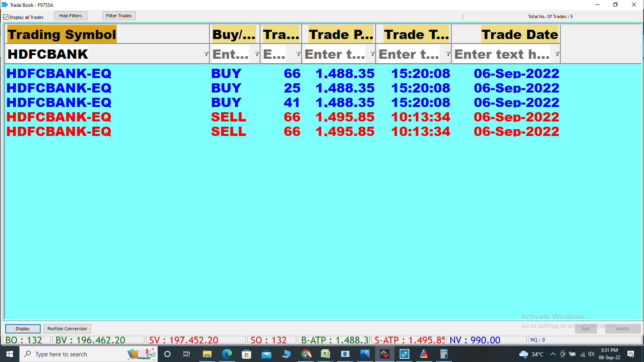The image size is (644, 362).
Task: Open the weather 34°C widget
Action: tap(531, 354)
